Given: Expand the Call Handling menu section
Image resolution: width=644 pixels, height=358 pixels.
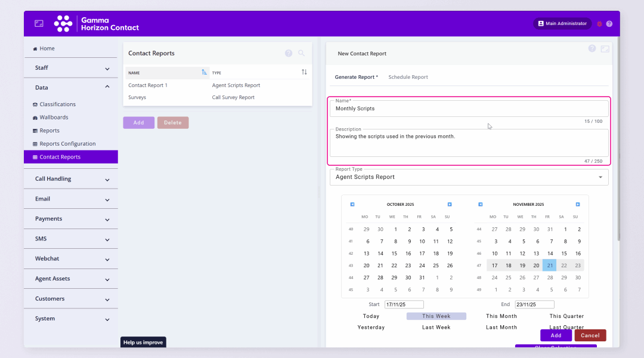Looking at the screenshot, I should coord(71,179).
